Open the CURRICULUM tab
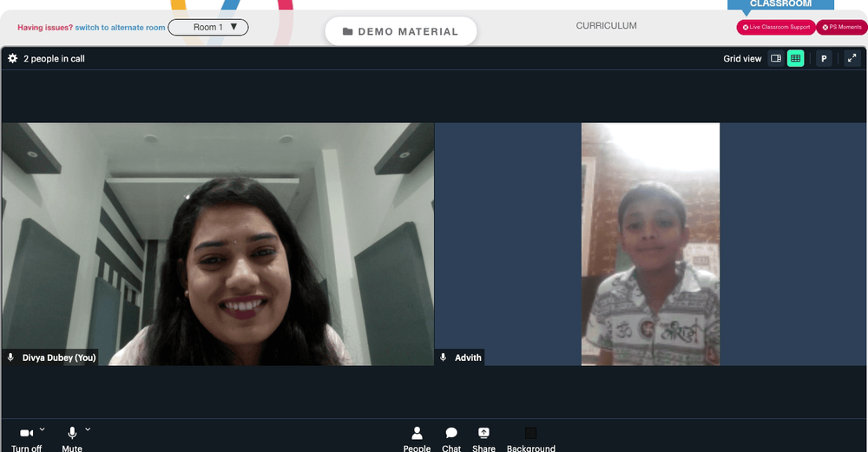This screenshot has width=868, height=452. (606, 25)
